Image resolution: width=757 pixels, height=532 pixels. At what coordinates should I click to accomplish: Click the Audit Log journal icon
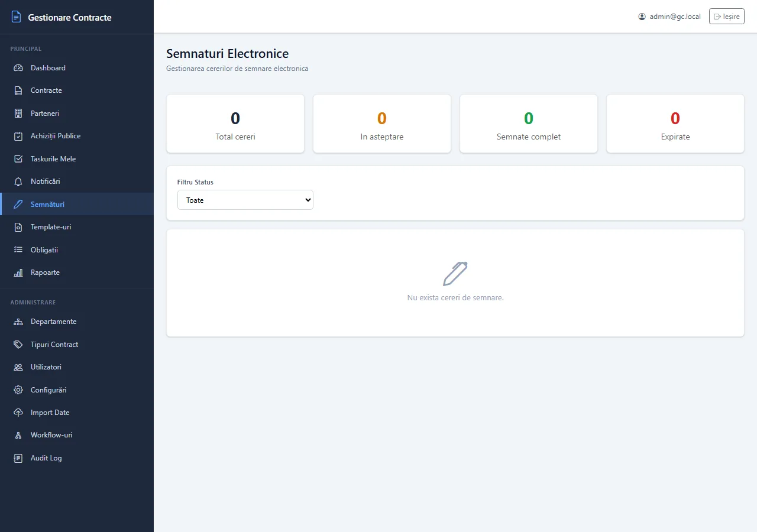[18, 458]
